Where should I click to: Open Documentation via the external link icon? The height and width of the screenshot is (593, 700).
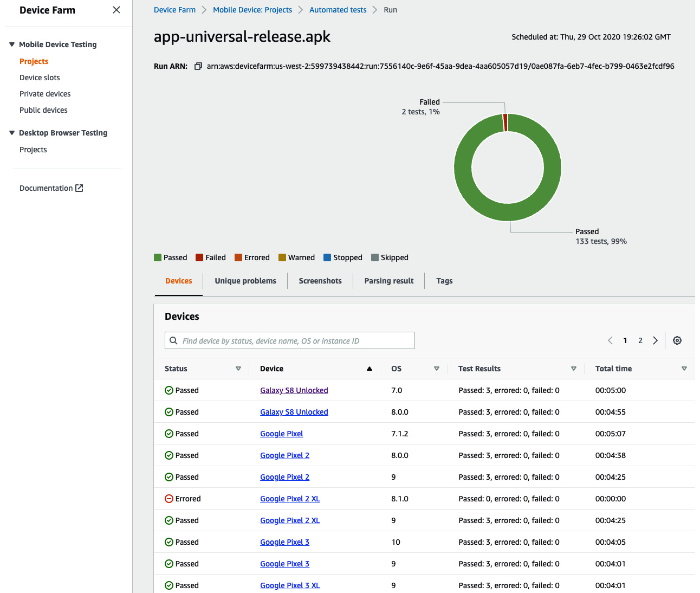[x=80, y=188]
